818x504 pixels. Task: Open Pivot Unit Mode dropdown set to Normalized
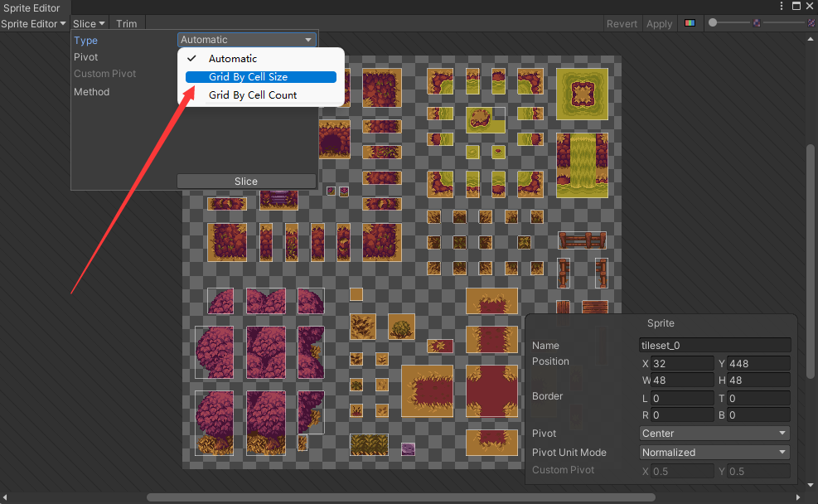(x=714, y=453)
